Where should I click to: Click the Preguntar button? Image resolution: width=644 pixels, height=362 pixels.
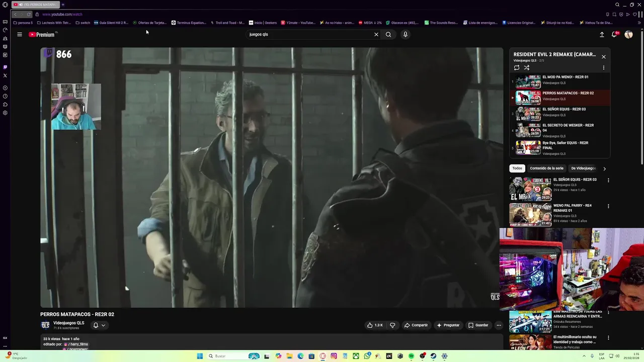(x=448, y=325)
